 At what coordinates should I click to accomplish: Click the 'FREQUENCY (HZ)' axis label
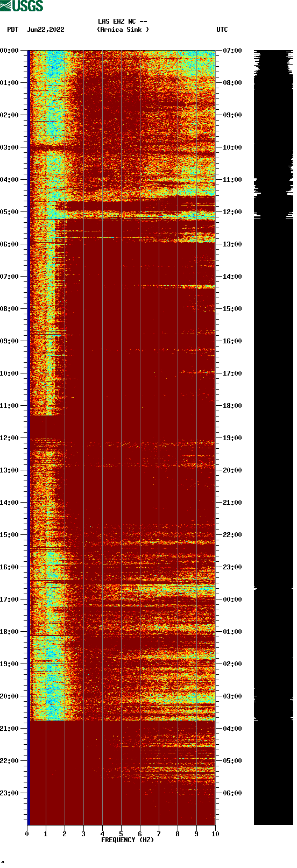pyautogui.click(x=128, y=840)
